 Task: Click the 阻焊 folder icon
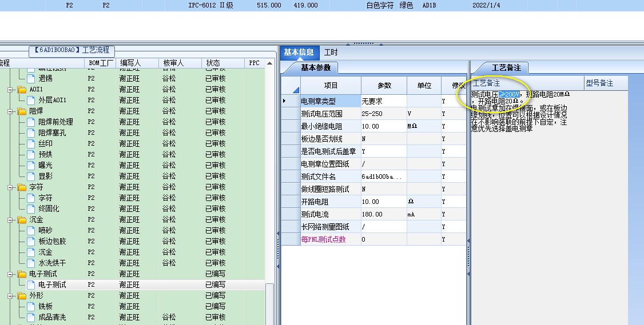22,111
